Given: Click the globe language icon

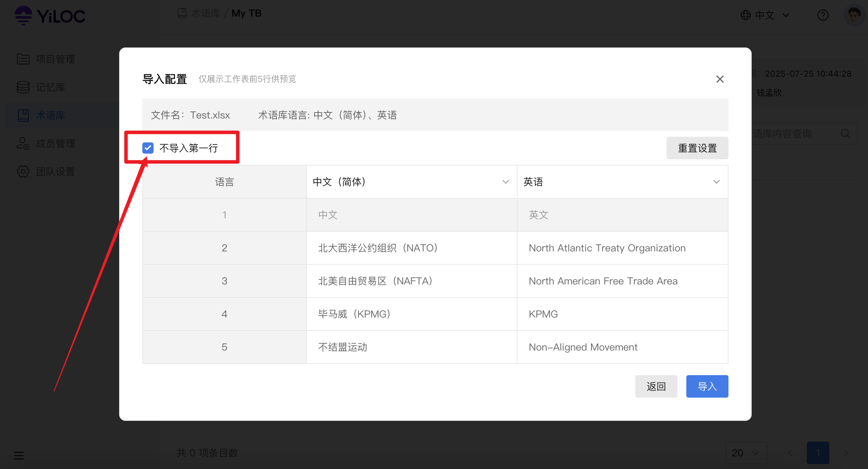Looking at the screenshot, I should click(746, 15).
